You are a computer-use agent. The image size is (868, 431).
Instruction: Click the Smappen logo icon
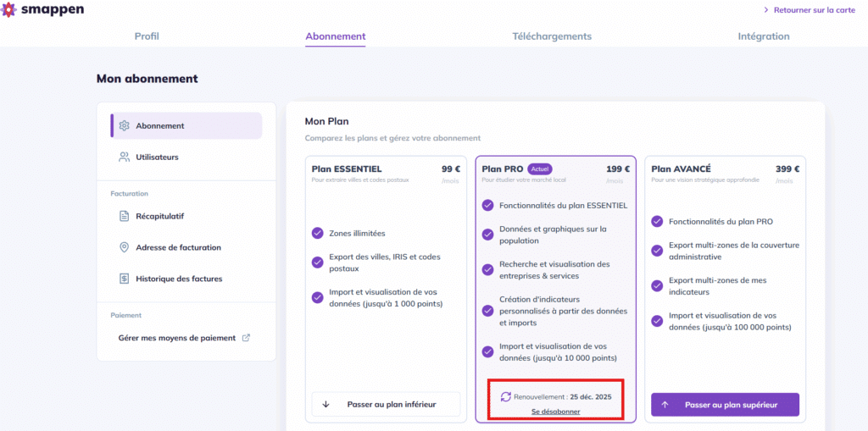coord(10,11)
